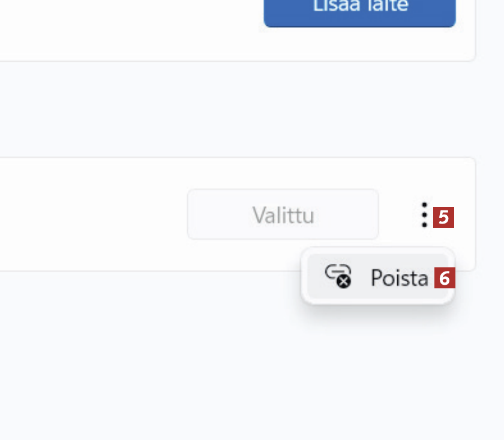Image resolution: width=504 pixels, height=440 pixels.
Task: Click the Poista text label
Action: [x=400, y=278]
